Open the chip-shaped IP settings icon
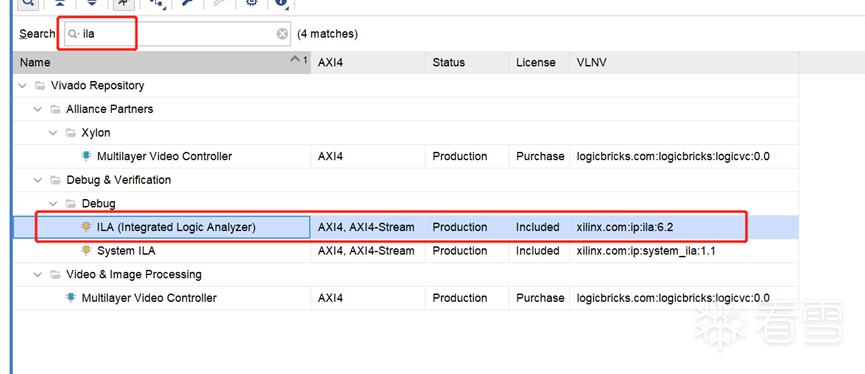This screenshot has width=865, height=374. pyautogui.click(x=252, y=2)
